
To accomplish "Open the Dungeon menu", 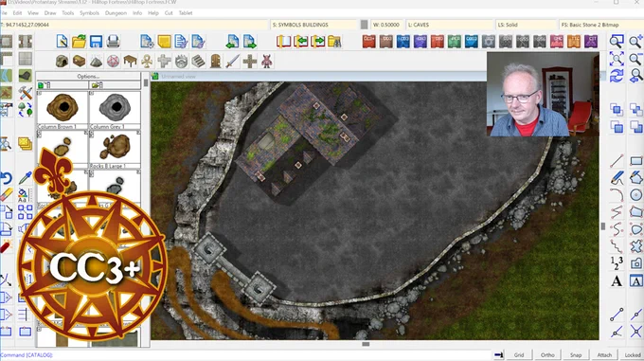I will coord(116,13).
